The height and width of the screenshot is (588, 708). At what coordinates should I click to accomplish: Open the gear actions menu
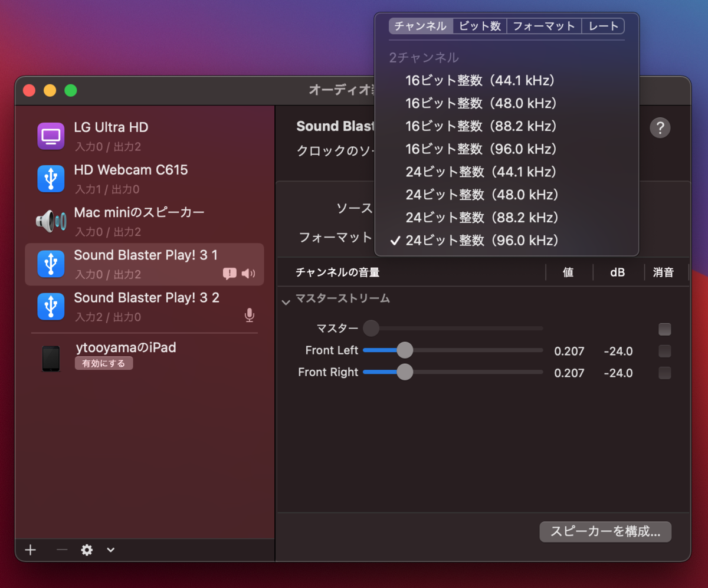(87, 550)
